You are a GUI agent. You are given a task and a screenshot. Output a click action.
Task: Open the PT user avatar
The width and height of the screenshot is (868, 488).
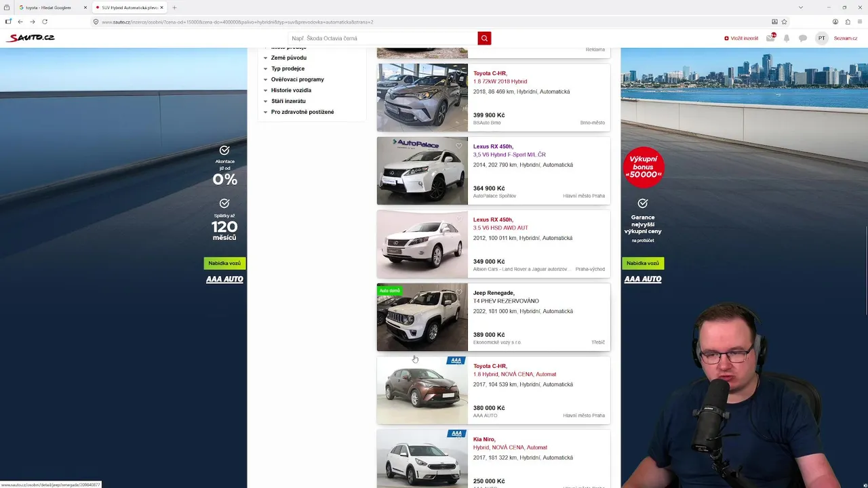pos(822,38)
